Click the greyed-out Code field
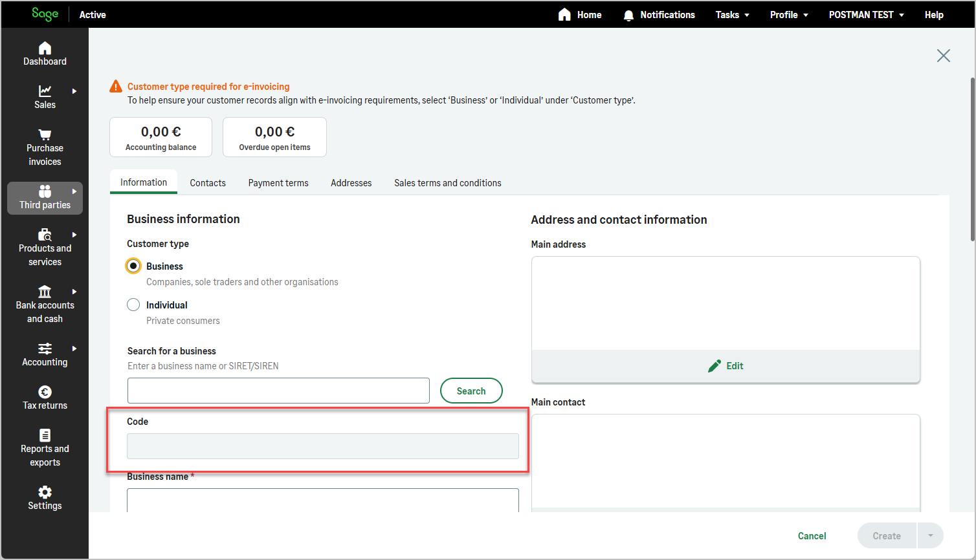The width and height of the screenshot is (976, 560). 323,446
